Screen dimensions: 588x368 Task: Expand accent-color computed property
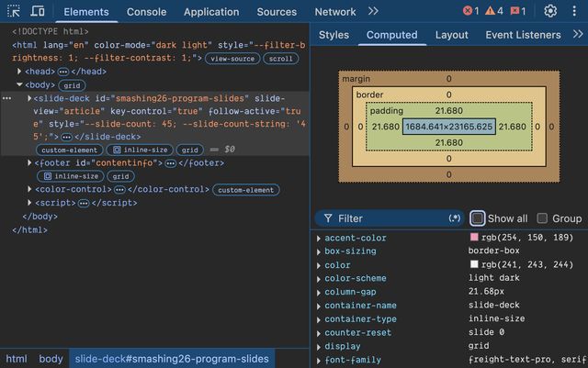click(319, 239)
